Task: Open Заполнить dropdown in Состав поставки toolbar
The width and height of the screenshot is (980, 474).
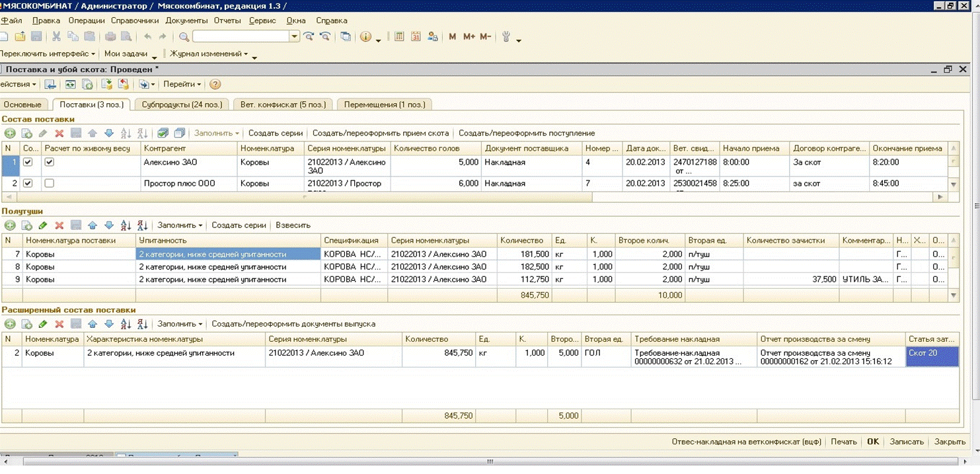Action: point(217,134)
